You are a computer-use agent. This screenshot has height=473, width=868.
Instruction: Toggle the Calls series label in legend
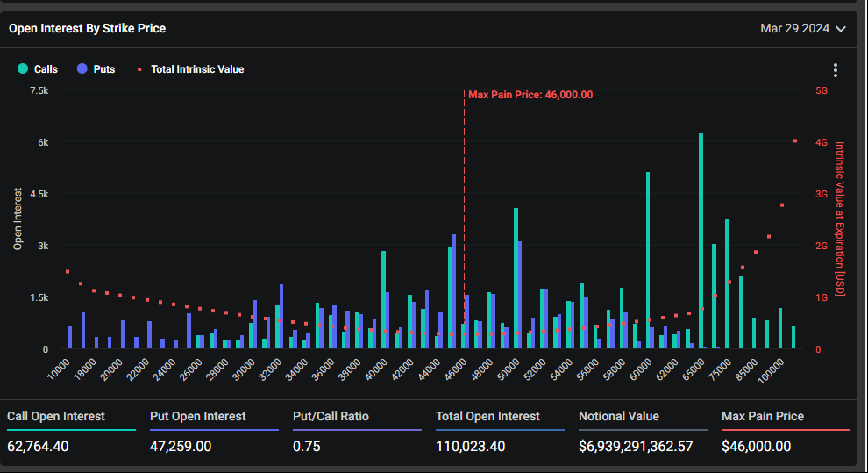pos(46,68)
